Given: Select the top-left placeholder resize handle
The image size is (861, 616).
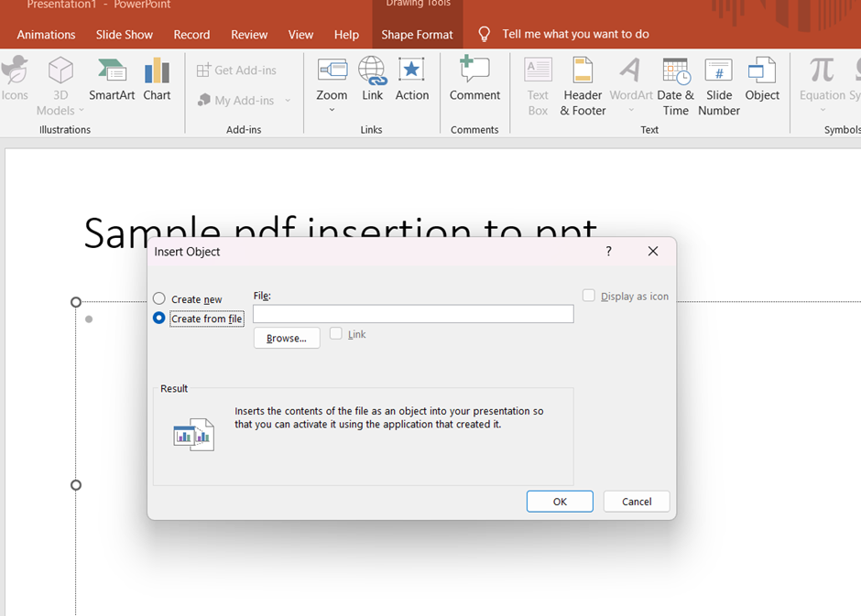Looking at the screenshot, I should pos(76,302).
